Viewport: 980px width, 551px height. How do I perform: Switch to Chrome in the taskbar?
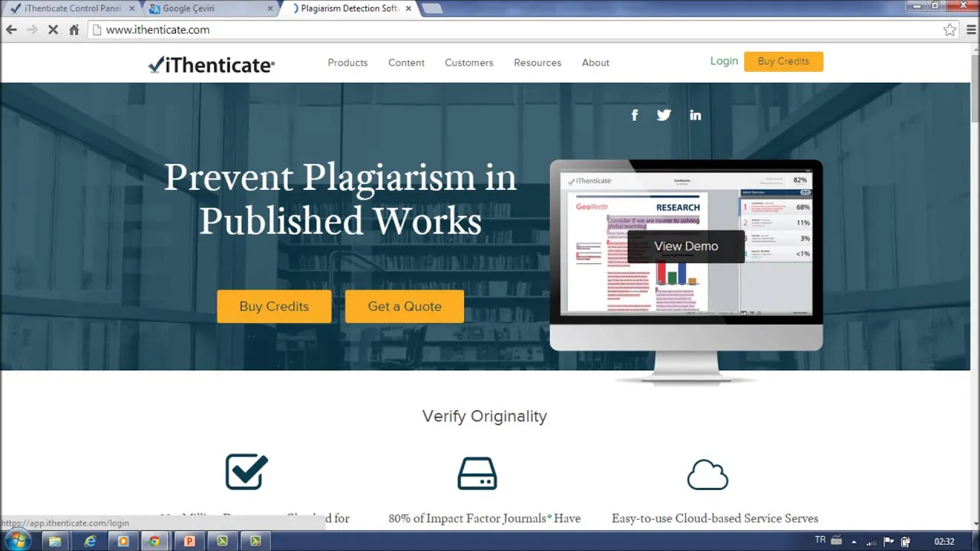coord(155,541)
